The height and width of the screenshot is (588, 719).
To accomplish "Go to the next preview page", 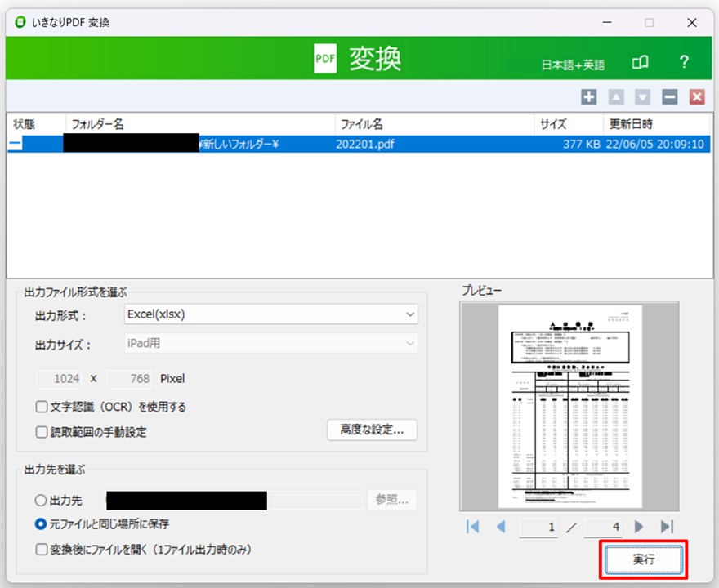I will pos(639,527).
